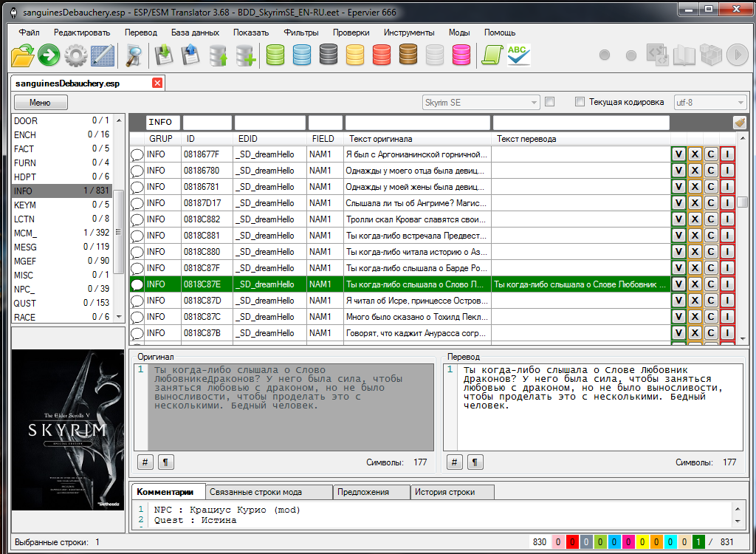Image resolution: width=756 pixels, height=554 pixels.
Task: Click the broom clear-filters icon
Action: click(739, 123)
